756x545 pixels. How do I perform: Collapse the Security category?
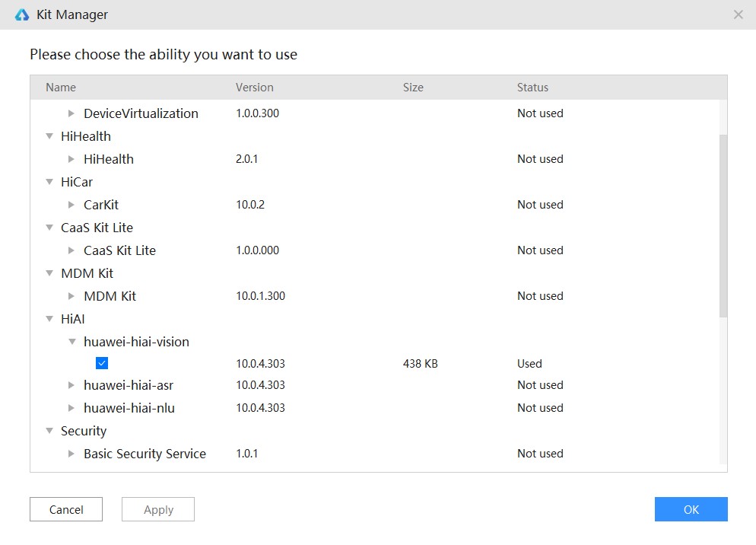tap(49, 431)
